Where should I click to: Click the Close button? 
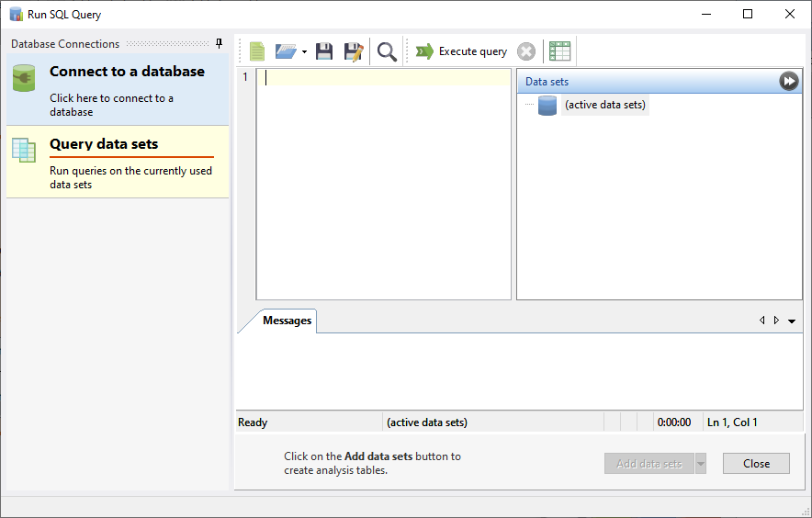coord(756,464)
